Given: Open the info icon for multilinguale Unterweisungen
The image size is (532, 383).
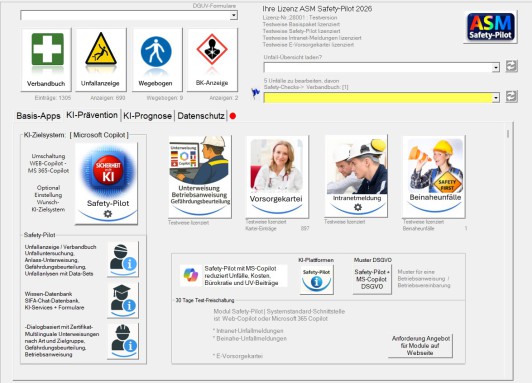Looking at the screenshot, I should click(123, 341).
